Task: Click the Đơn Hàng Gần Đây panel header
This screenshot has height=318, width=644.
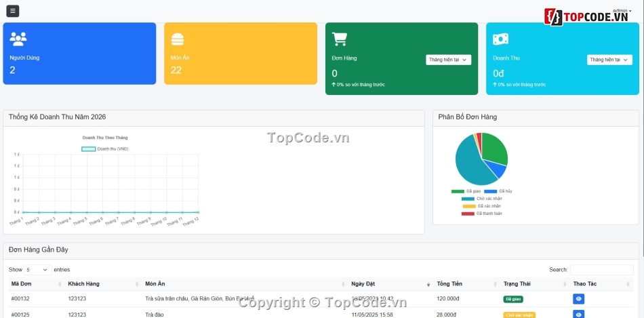Action: click(x=321, y=251)
